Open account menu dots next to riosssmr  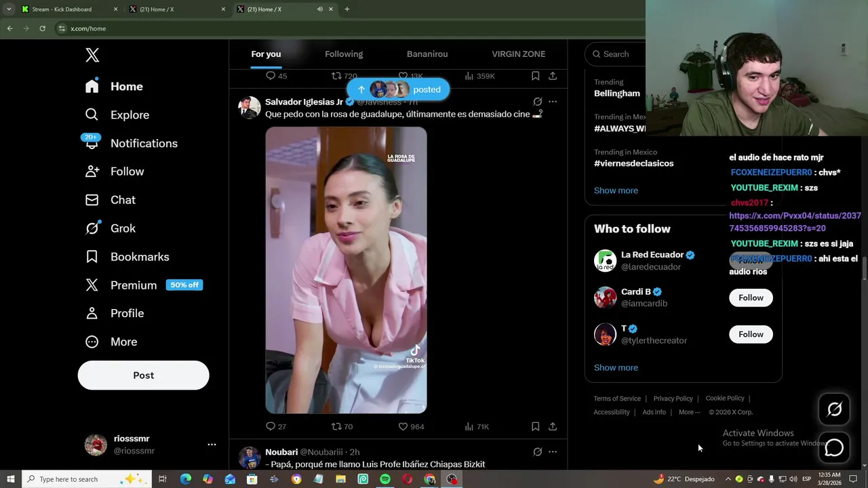212,445
